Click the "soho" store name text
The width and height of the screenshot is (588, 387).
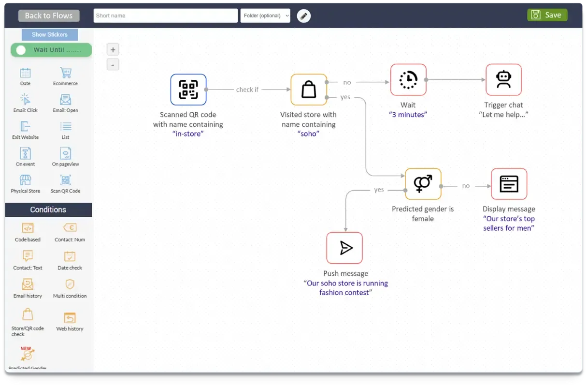click(x=309, y=134)
